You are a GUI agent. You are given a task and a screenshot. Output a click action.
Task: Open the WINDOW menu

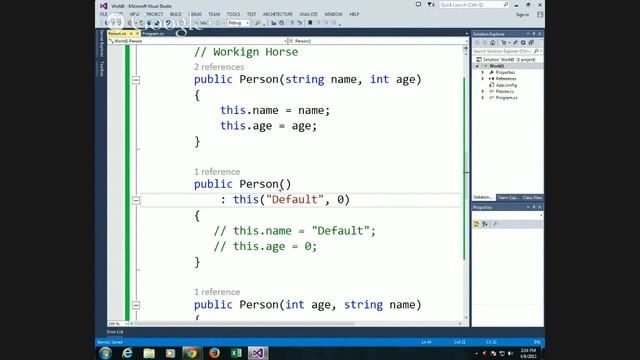click(x=333, y=14)
